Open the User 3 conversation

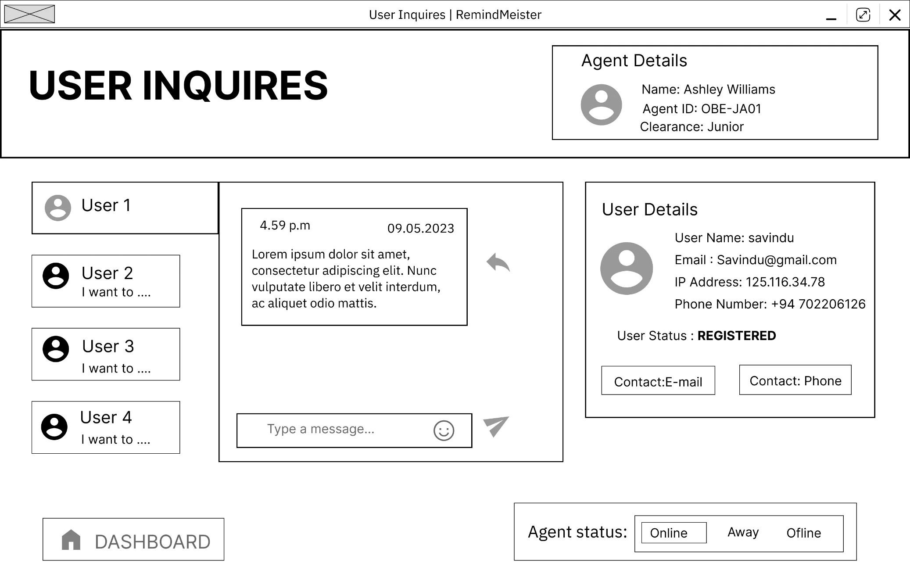(x=106, y=354)
